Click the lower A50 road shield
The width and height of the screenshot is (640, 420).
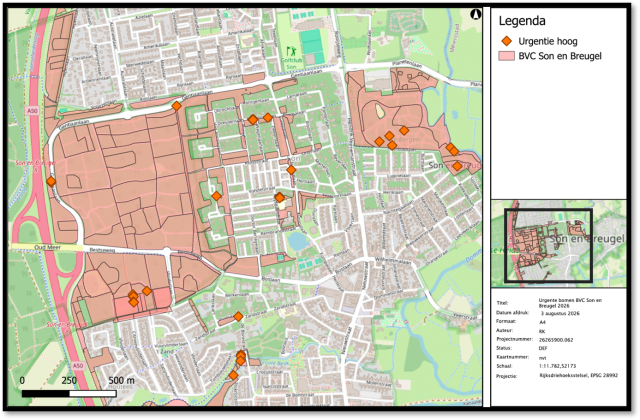tap(78, 366)
